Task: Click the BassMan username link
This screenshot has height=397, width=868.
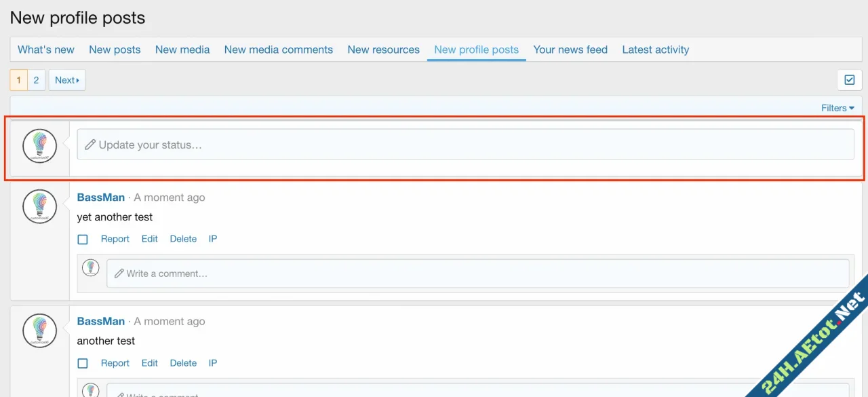Action: pos(100,197)
